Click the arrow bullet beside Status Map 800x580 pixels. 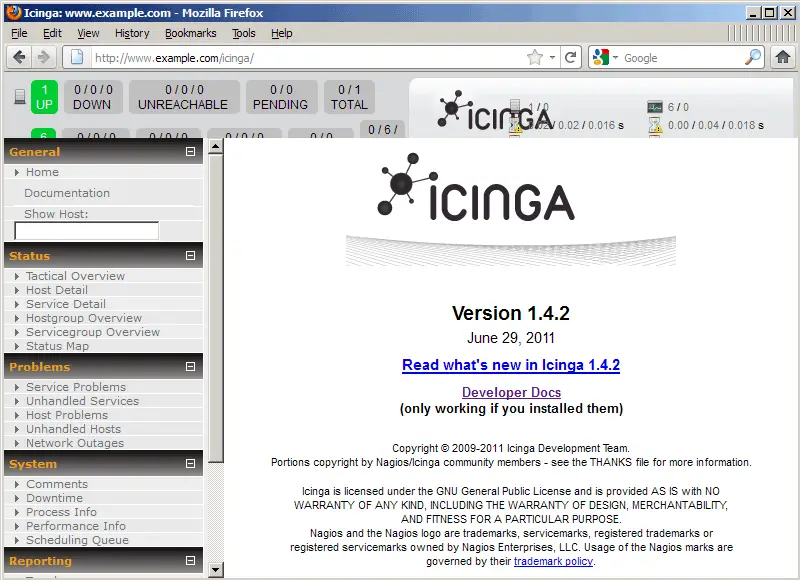point(17,346)
